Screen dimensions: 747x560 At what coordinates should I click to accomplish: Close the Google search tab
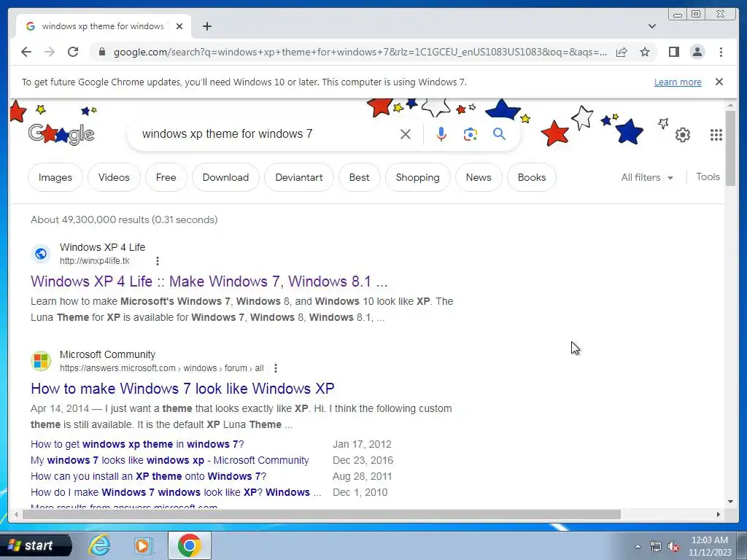[x=179, y=26]
